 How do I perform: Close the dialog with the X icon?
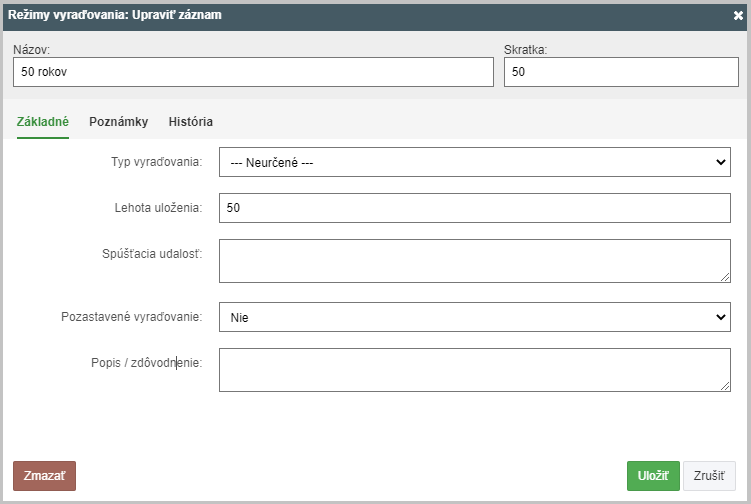[738, 16]
